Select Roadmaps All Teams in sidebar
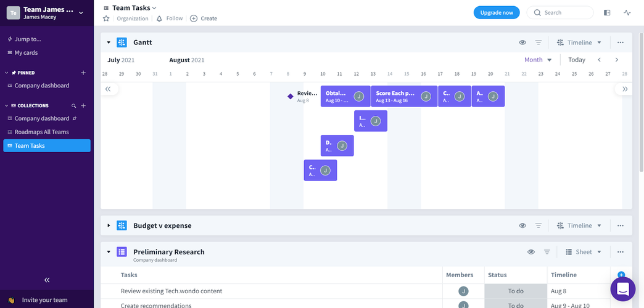The height and width of the screenshot is (308, 644). point(41,132)
